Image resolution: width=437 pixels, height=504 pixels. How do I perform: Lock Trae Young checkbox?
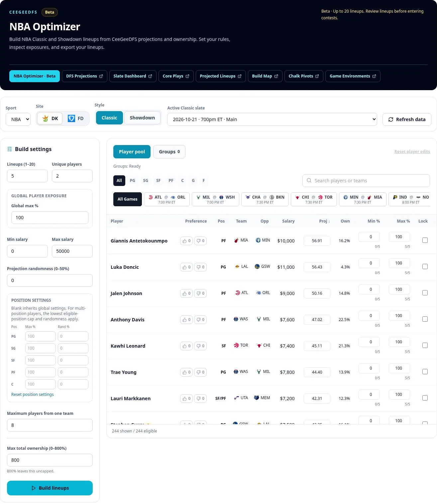(x=425, y=372)
